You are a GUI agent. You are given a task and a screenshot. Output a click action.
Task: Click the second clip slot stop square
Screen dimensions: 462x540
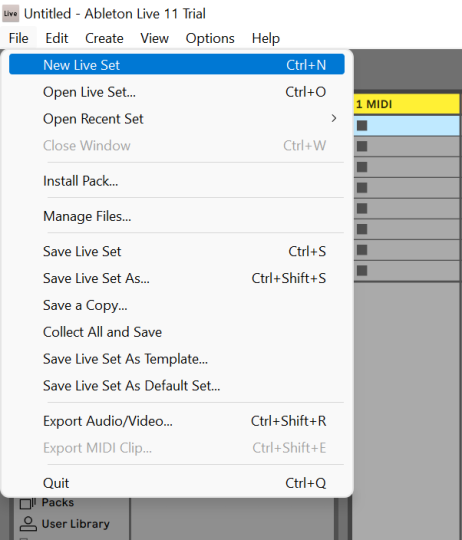(362, 146)
